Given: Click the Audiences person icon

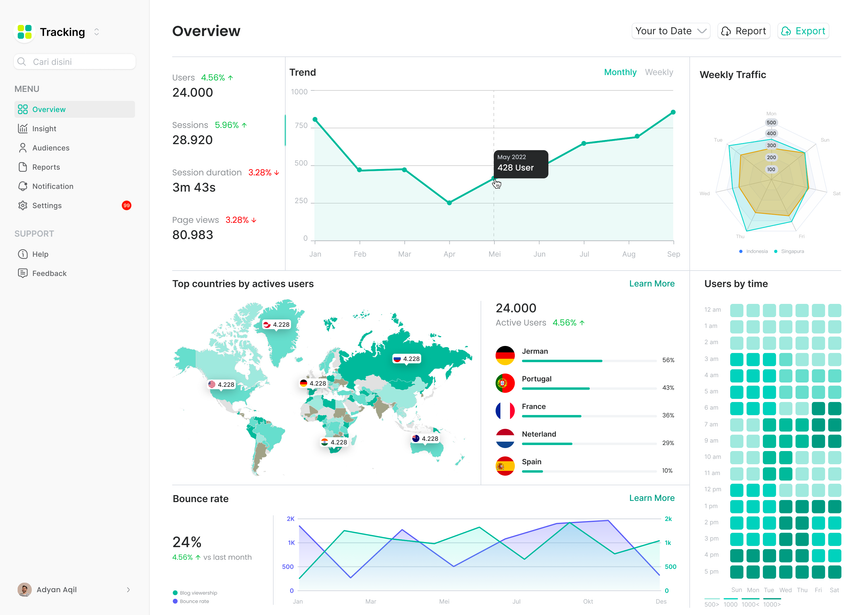Looking at the screenshot, I should tap(23, 148).
